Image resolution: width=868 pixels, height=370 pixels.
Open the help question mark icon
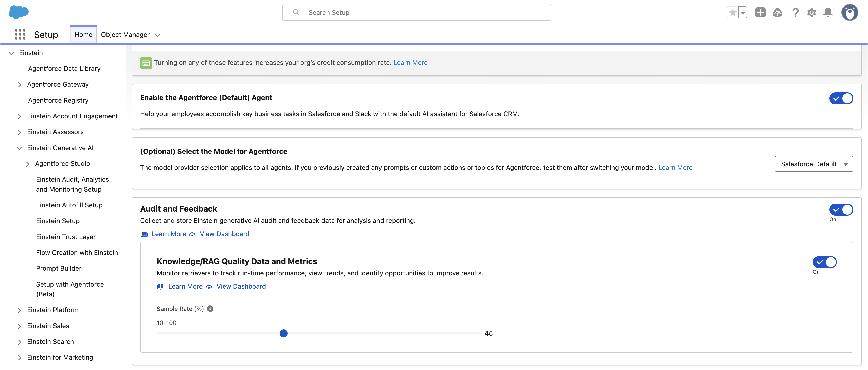(795, 13)
